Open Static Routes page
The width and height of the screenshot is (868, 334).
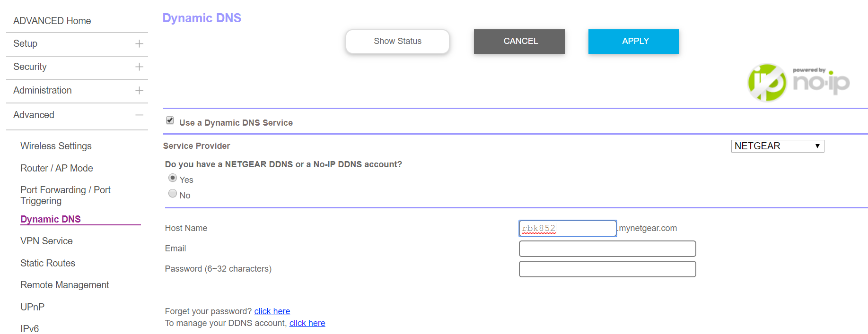(48, 263)
